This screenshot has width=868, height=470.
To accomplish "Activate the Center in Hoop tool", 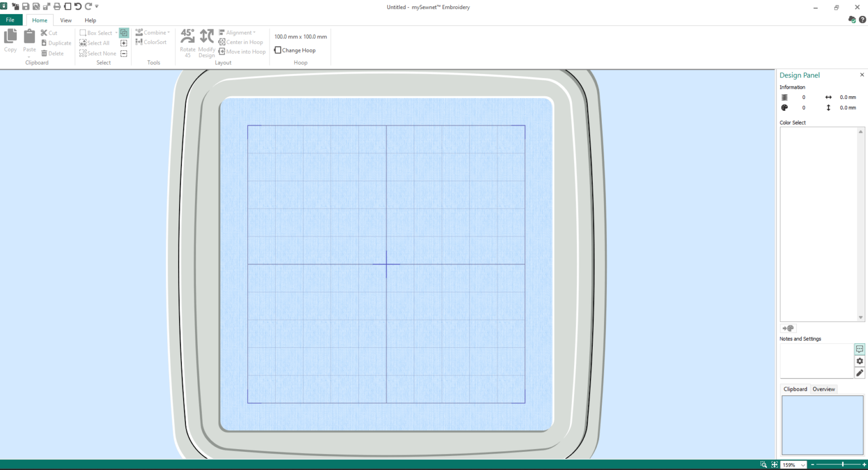I will tap(241, 42).
